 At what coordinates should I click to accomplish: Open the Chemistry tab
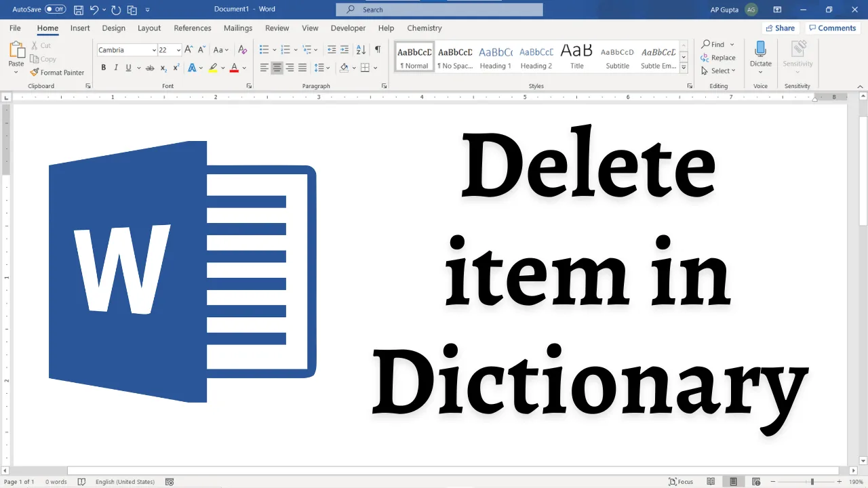pos(425,28)
